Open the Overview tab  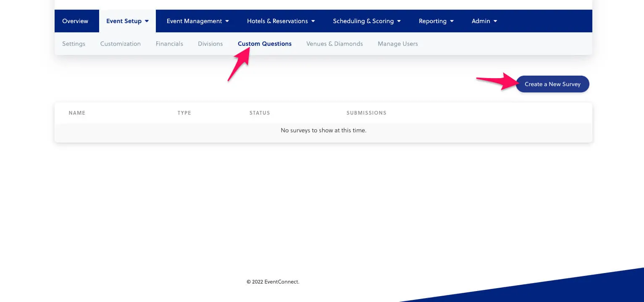coord(75,21)
